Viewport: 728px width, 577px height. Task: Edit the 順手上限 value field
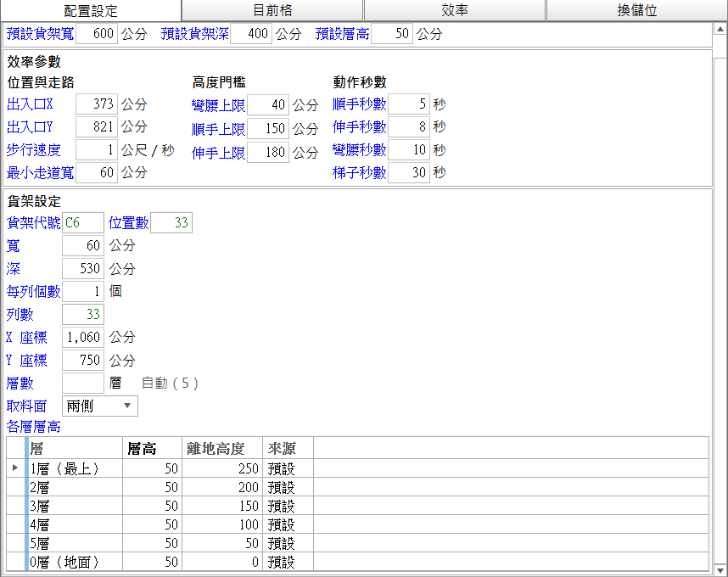268,129
